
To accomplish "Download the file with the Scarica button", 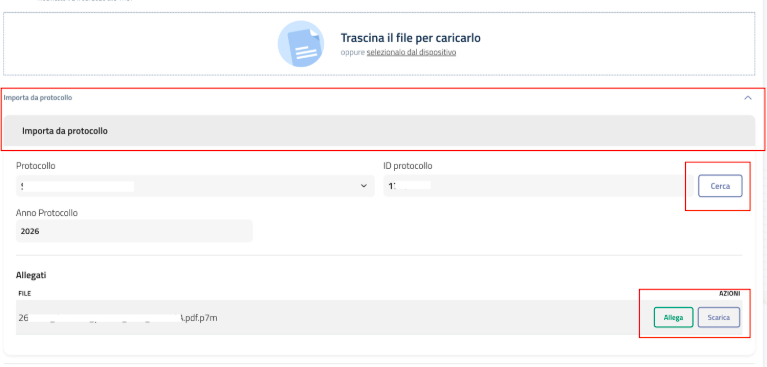I will [x=719, y=318].
